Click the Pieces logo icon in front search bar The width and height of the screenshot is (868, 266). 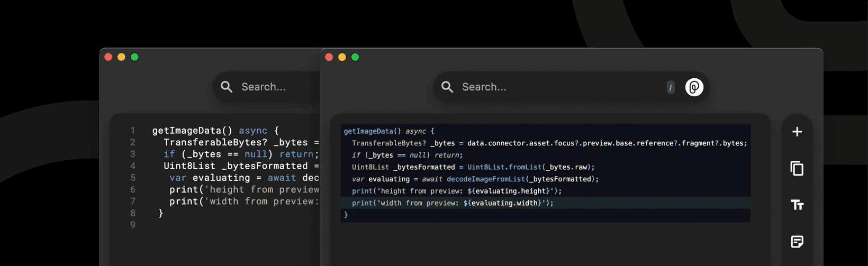pyautogui.click(x=694, y=87)
